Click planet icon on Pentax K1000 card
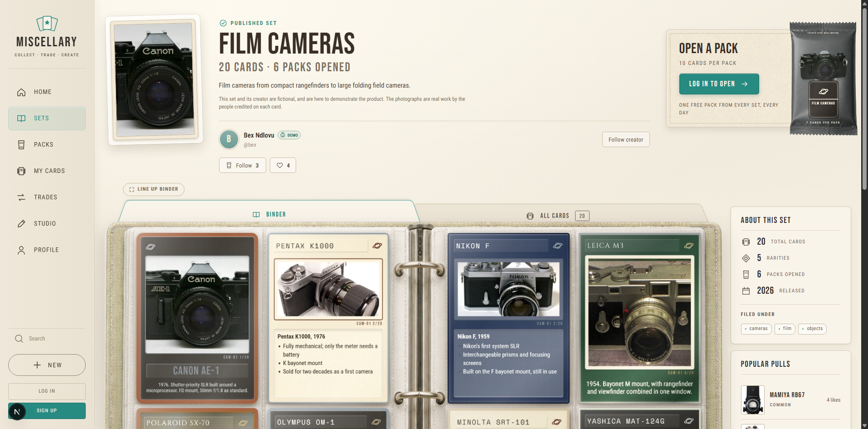This screenshot has width=868, height=429. (x=377, y=246)
